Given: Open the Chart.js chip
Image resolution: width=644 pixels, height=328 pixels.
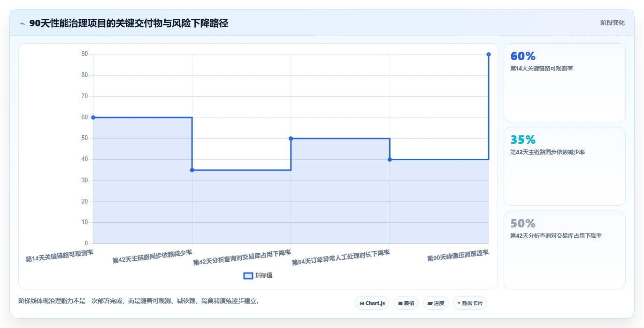Looking at the screenshot, I should pos(372,303).
